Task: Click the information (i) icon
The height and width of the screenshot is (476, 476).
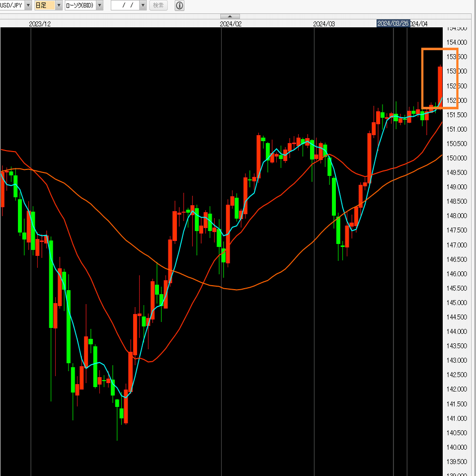Action: click(x=179, y=5)
